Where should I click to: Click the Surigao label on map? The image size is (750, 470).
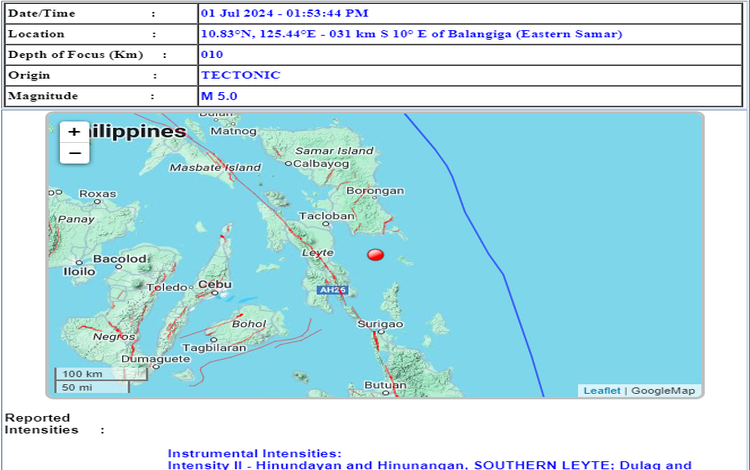coord(380,324)
